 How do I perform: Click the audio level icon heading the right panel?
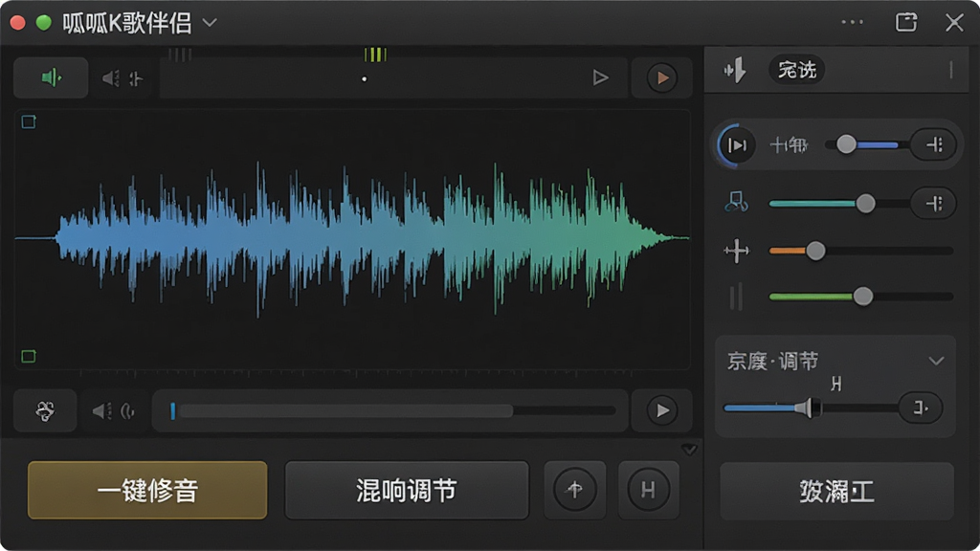click(x=735, y=70)
